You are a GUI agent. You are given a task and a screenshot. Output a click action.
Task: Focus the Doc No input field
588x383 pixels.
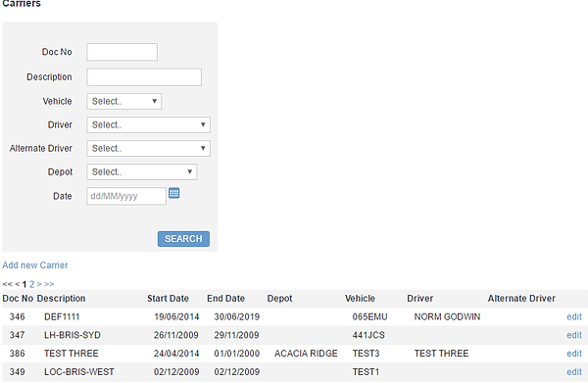(122, 52)
